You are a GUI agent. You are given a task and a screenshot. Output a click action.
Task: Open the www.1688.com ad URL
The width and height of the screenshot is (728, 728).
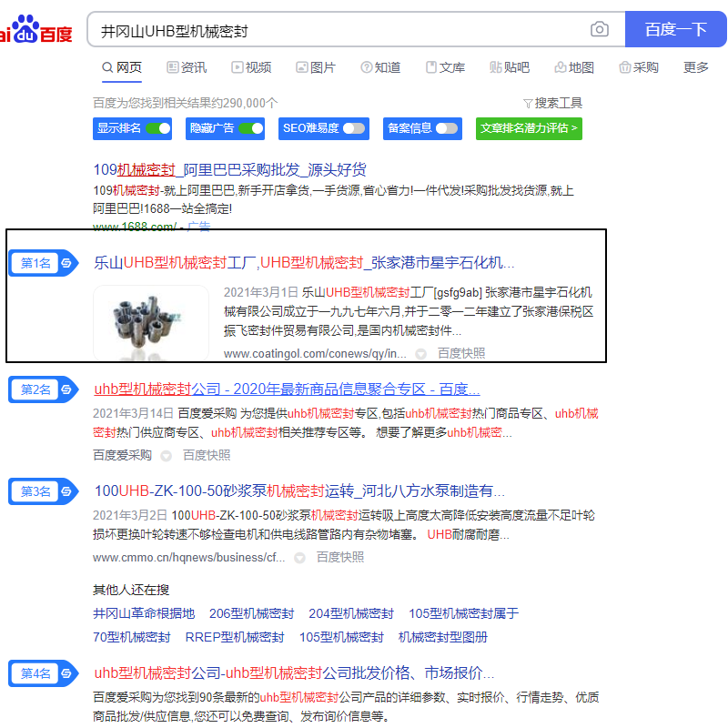tap(135, 227)
